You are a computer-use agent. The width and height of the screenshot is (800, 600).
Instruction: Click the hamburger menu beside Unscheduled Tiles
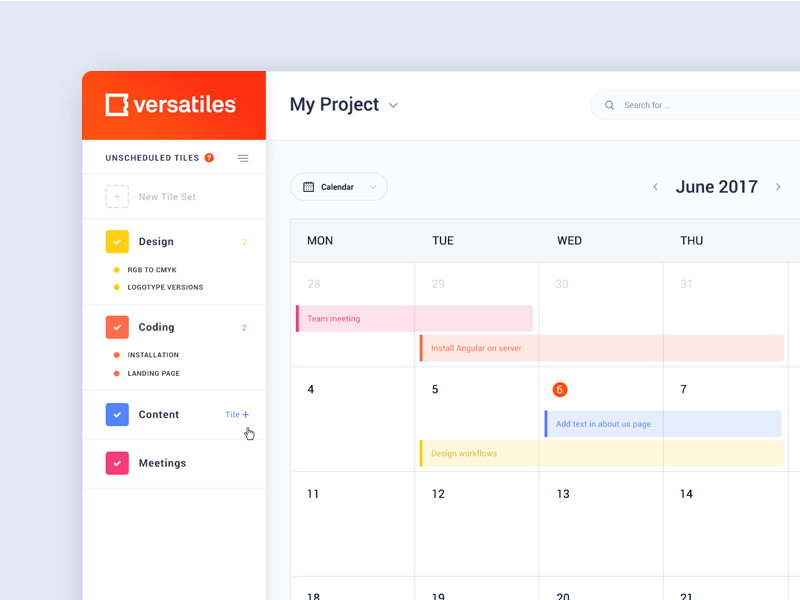coord(242,157)
